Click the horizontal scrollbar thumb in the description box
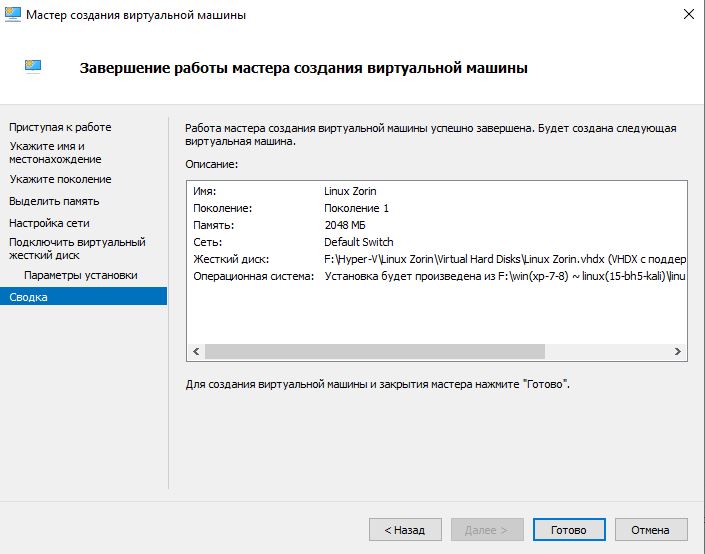 [375, 352]
